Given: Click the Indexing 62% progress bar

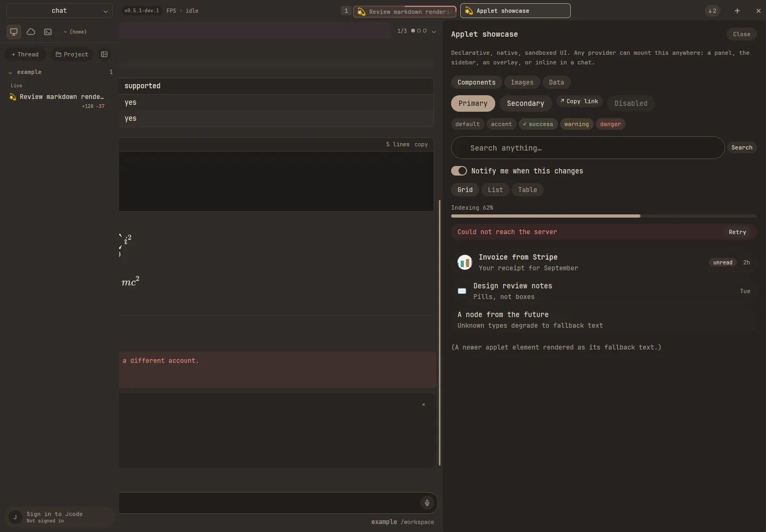Looking at the screenshot, I should pyautogui.click(x=604, y=216).
